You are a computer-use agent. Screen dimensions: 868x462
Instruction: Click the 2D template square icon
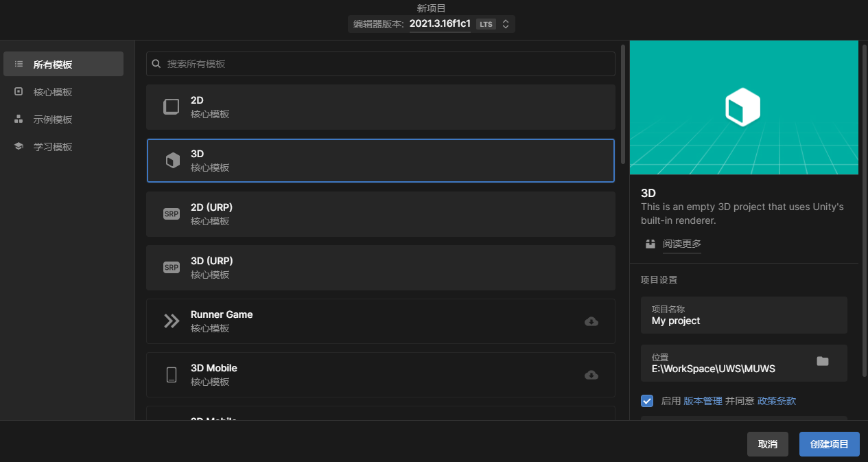click(x=171, y=106)
